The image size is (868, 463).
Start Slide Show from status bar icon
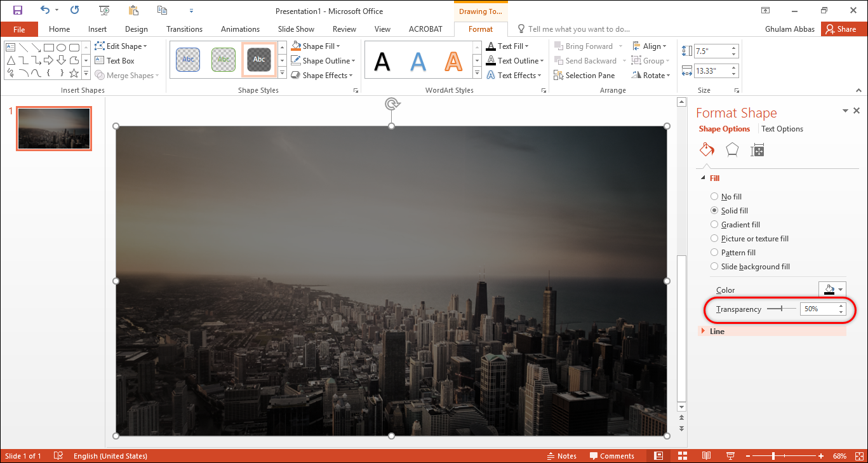click(x=730, y=456)
